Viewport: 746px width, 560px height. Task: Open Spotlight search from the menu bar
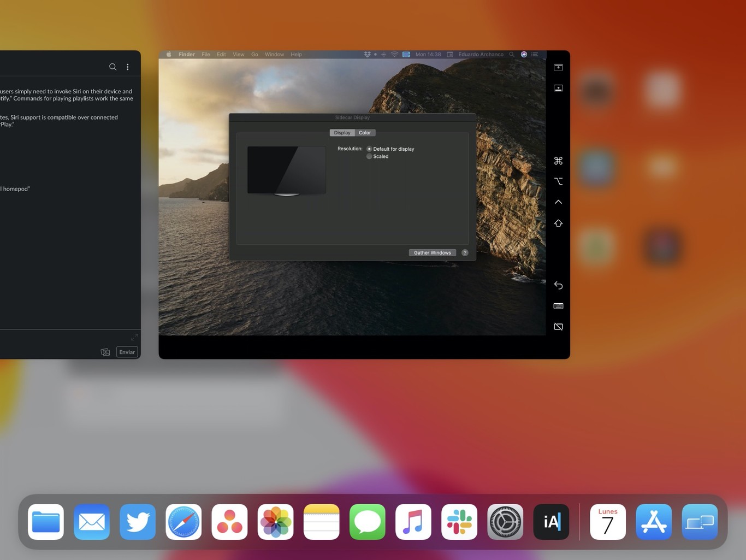pos(511,54)
